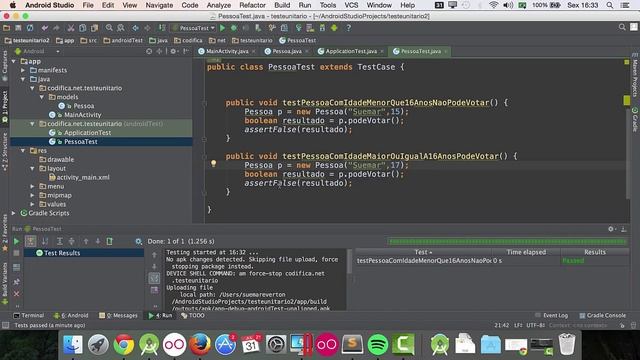Click the testPessoaComIdadeMenorQue16 result row
Image resolution: width=640 pixels, height=360 pixels.
492,261
